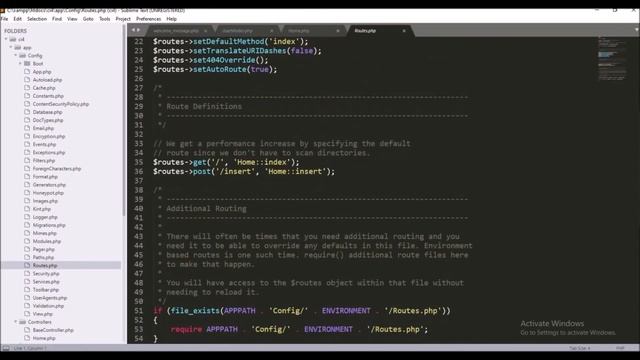Open Security.php in sidebar
640x360 pixels.
(46, 274)
